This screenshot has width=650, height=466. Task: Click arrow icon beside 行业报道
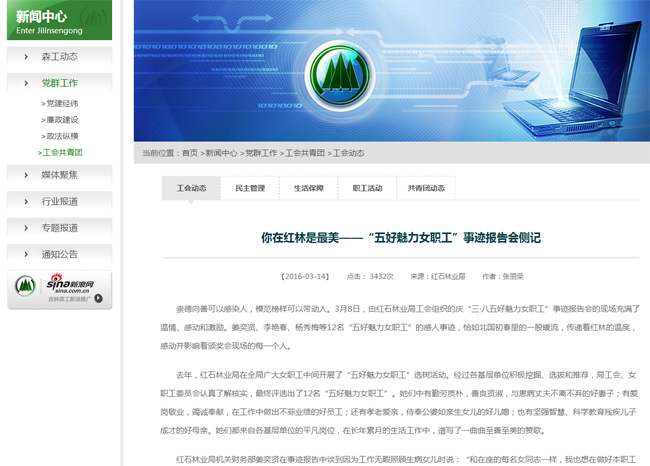click(x=25, y=201)
